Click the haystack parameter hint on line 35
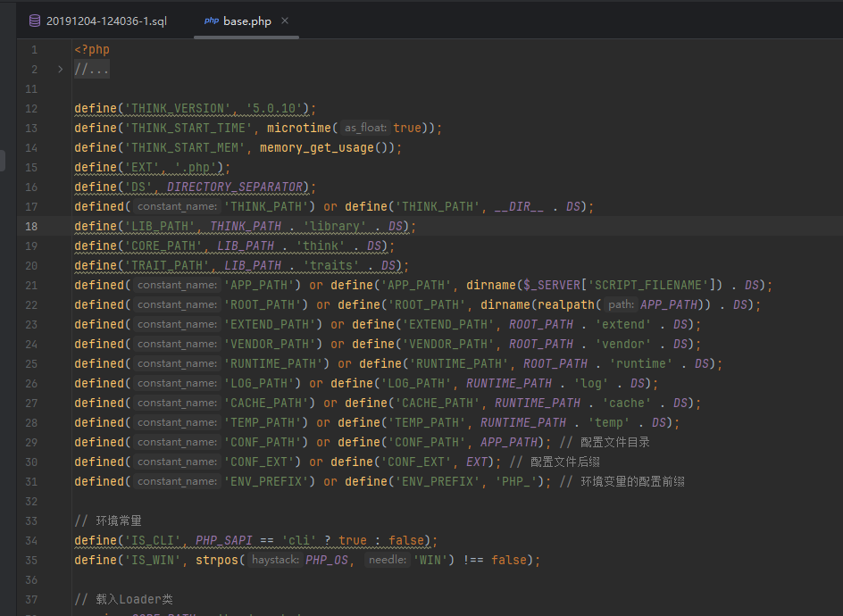The height and width of the screenshot is (616, 843). (274, 560)
